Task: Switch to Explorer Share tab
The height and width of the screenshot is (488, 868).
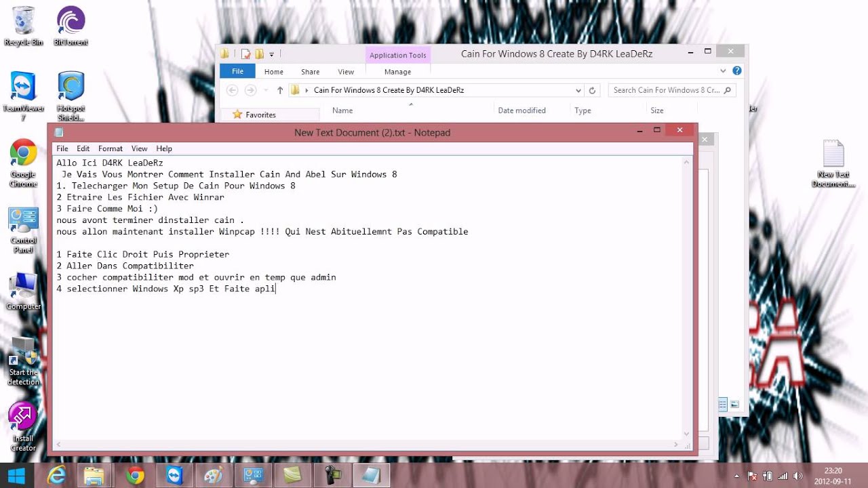Action: (x=310, y=71)
